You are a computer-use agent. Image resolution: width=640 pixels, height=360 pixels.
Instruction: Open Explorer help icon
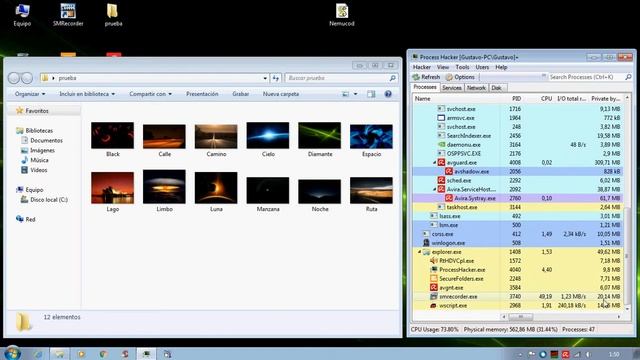(388, 94)
